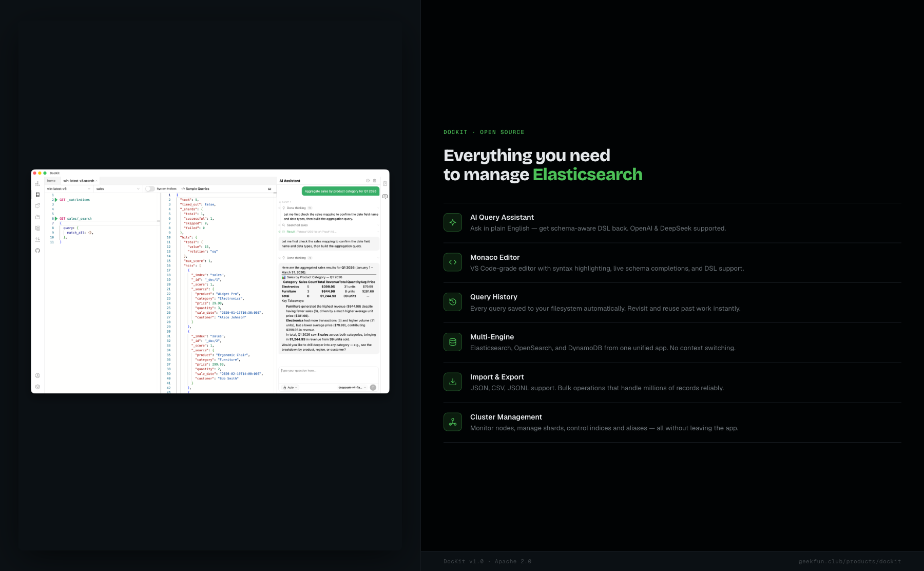Send the AI question with arrow button
The height and width of the screenshot is (571, 924).
(373, 388)
